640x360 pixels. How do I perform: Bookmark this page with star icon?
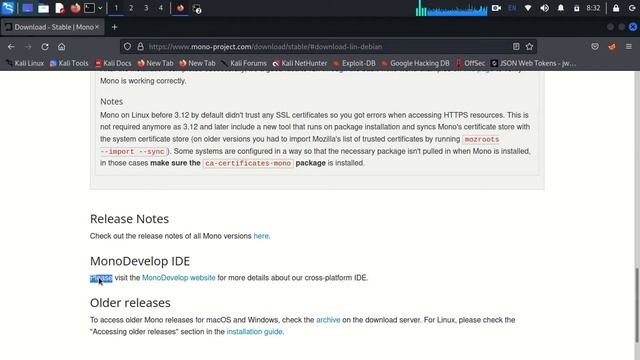(x=529, y=47)
